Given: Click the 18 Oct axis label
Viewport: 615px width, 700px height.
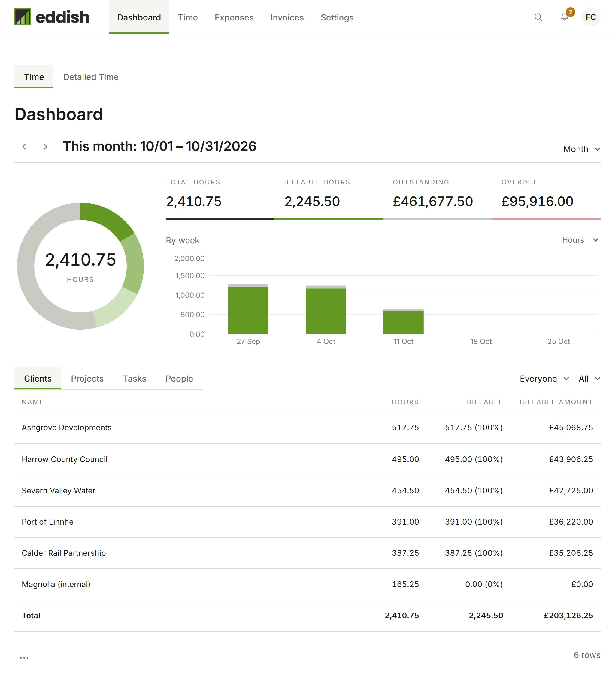Looking at the screenshot, I should 481,342.
